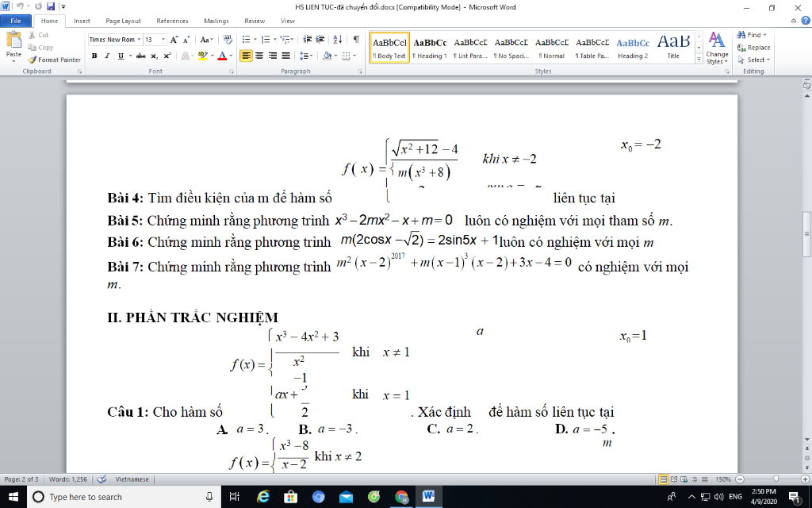This screenshot has width=812, height=508.
Task: Click the Shrink Font icon
Action: click(x=186, y=40)
